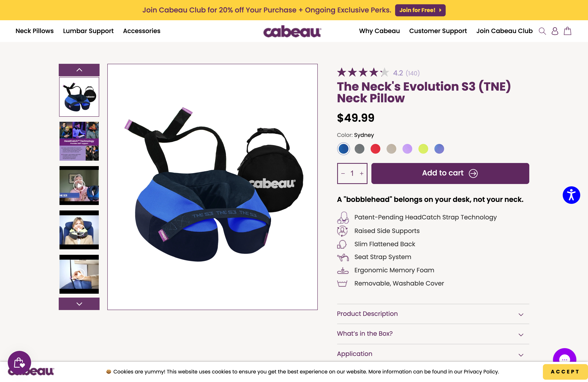Open the shopping bag cart icon
This screenshot has height=382, width=588.
pos(568,31)
